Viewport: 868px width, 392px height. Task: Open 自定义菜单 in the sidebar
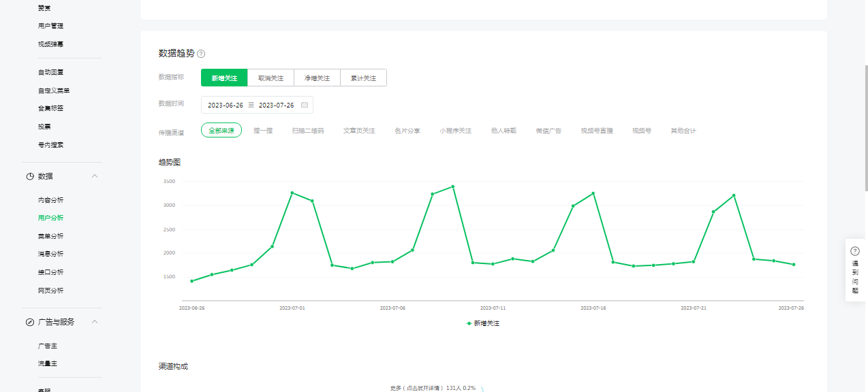pyautogui.click(x=54, y=91)
